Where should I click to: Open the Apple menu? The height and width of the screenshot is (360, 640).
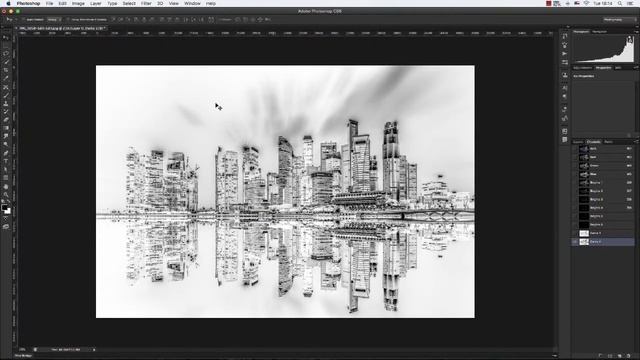tap(8, 3)
